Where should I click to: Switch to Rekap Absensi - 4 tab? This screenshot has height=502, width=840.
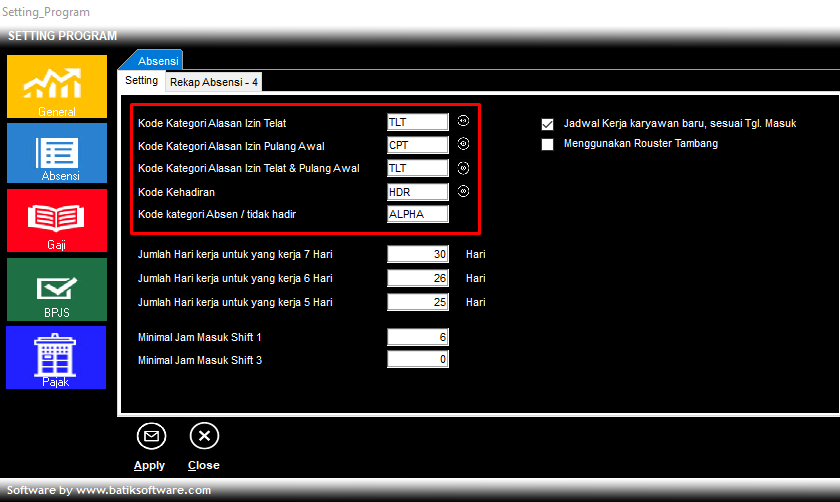(x=213, y=81)
